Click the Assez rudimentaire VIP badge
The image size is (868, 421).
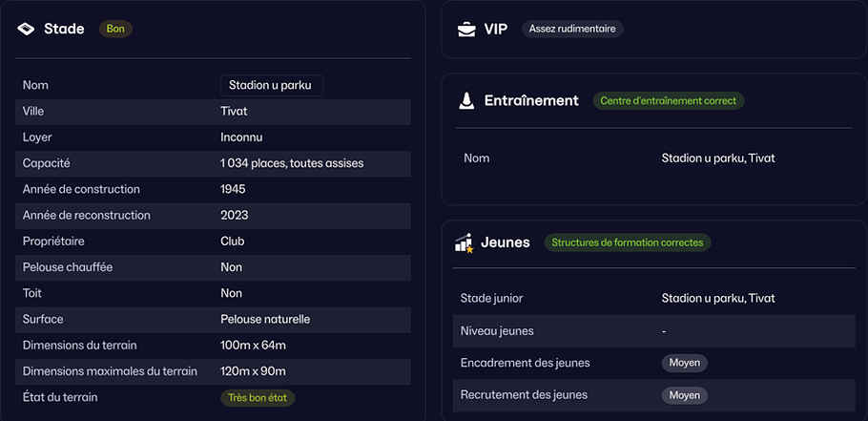(572, 30)
